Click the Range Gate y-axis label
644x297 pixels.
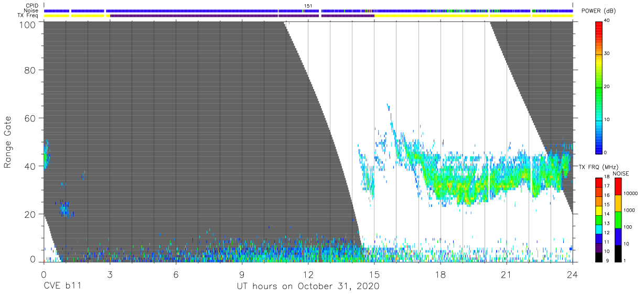coord(8,142)
